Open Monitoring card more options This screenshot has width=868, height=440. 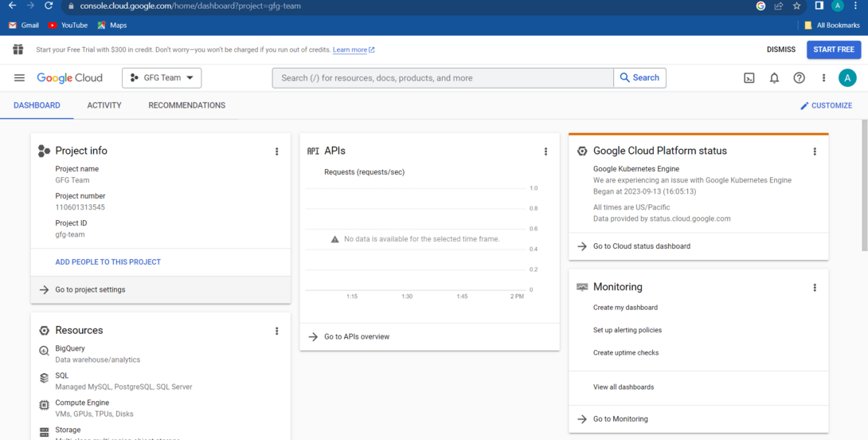pos(815,288)
